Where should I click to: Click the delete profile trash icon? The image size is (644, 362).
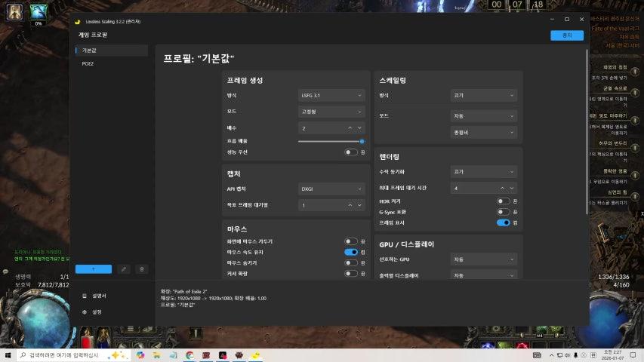coord(141,268)
